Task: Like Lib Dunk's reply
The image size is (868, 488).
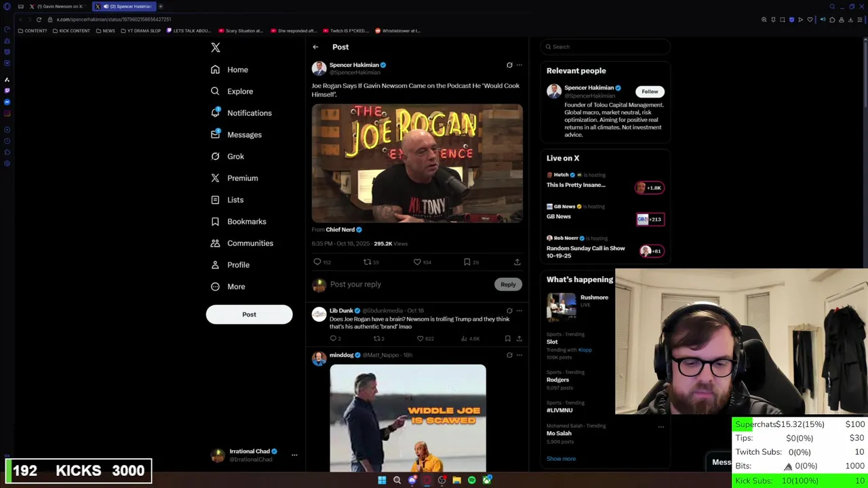Action: click(x=420, y=339)
